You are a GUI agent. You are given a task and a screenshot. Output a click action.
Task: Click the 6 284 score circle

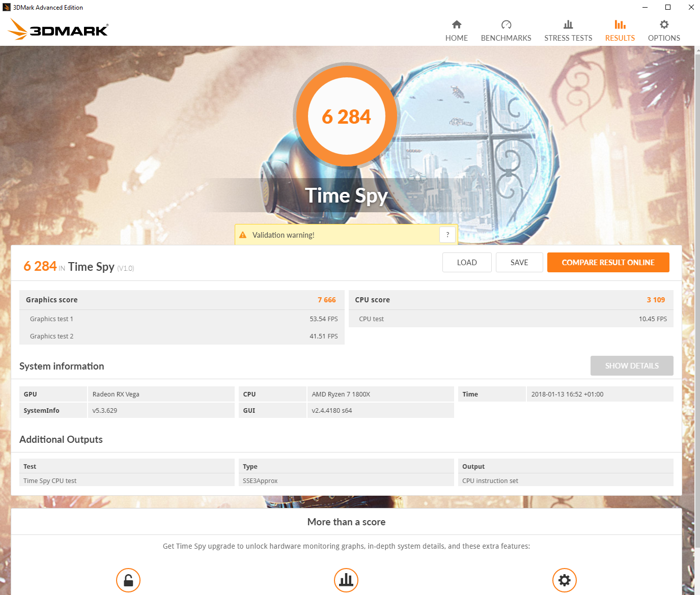[x=346, y=116]
